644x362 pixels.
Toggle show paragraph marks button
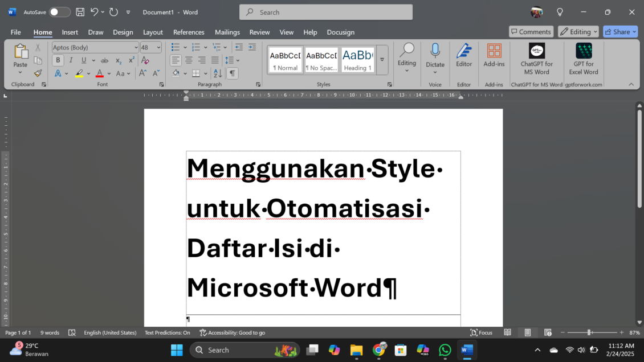[232, 73]
